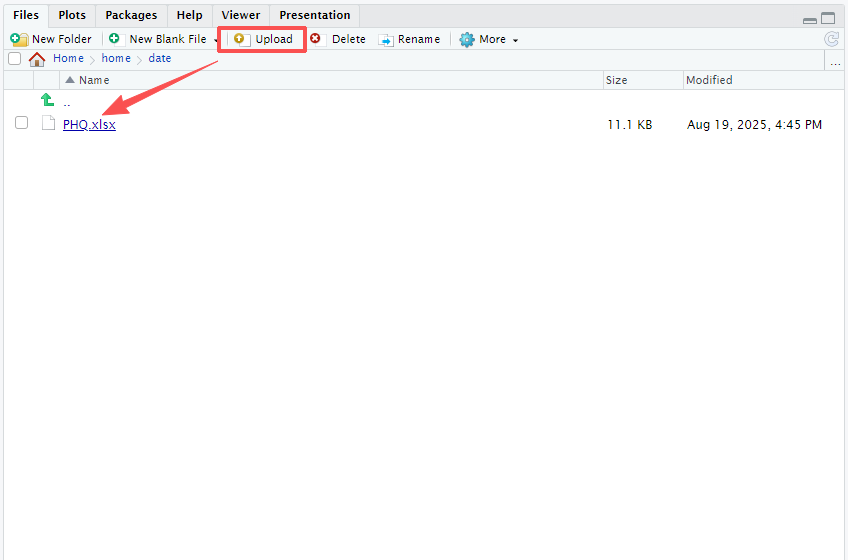Click the Aug 19, 2025, 4:45 PM date

(x=754, y=124)
